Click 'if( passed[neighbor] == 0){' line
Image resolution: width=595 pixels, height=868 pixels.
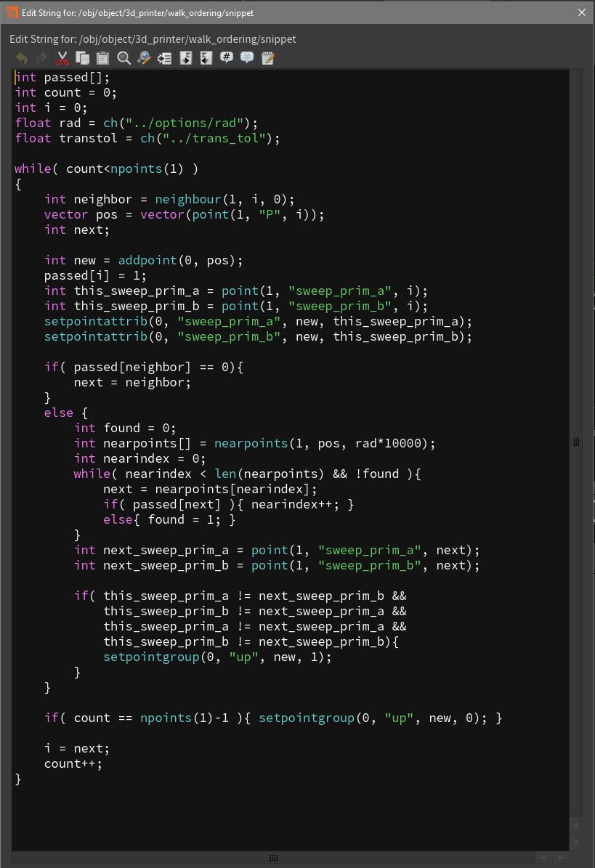tap(144, 367)
